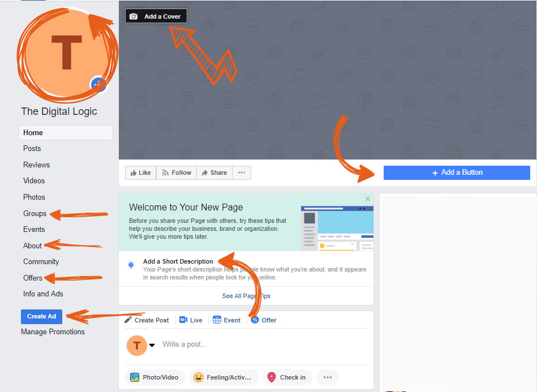Open the Feeling/Activity emoji picker

coord(197,377)
